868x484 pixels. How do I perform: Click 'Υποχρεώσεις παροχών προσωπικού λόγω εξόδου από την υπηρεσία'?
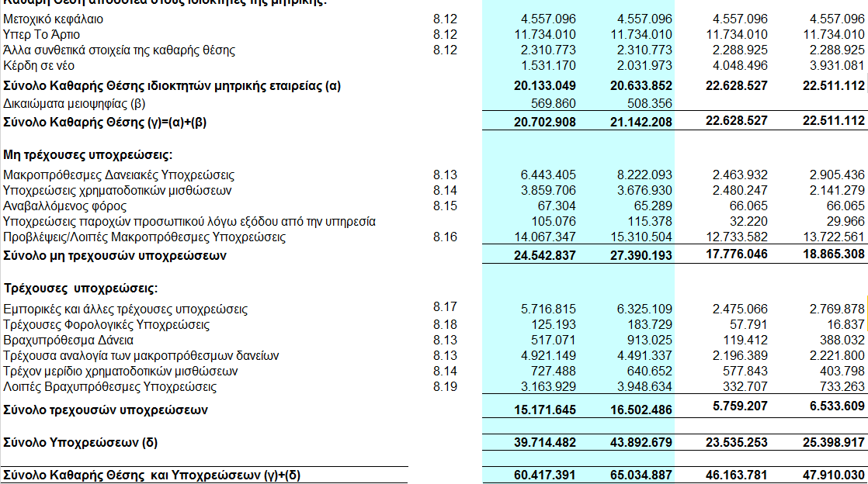point(189,222)
